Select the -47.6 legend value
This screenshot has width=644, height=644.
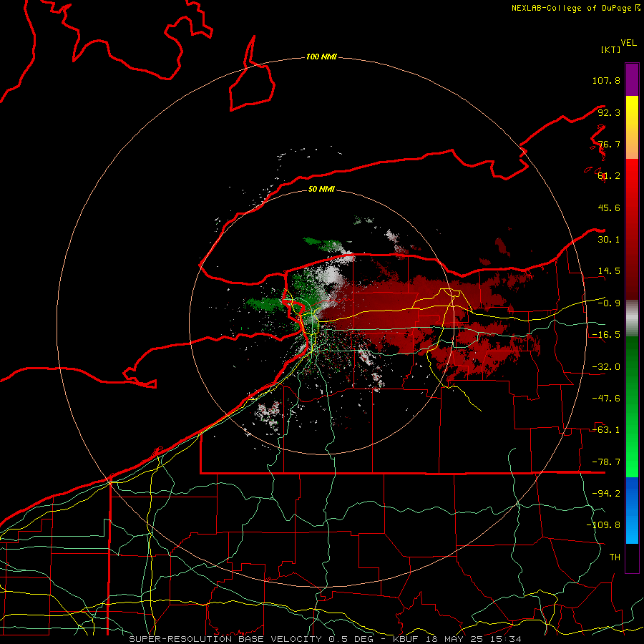click(606, 399)
